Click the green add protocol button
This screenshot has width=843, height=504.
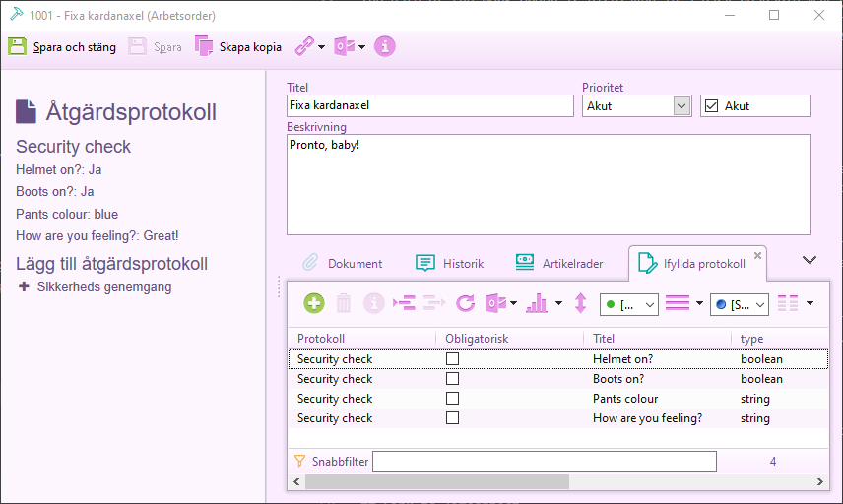click(313, 304)
